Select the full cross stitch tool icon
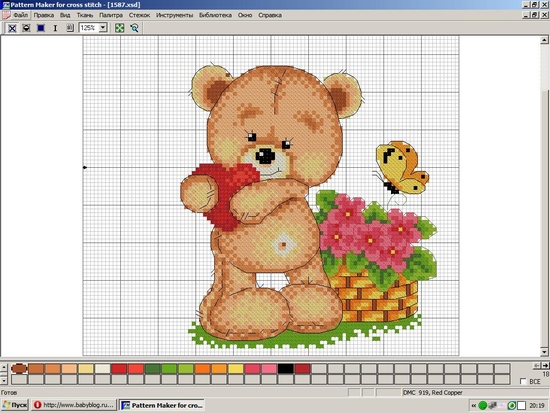550x413 pixels. click(12, 28)
